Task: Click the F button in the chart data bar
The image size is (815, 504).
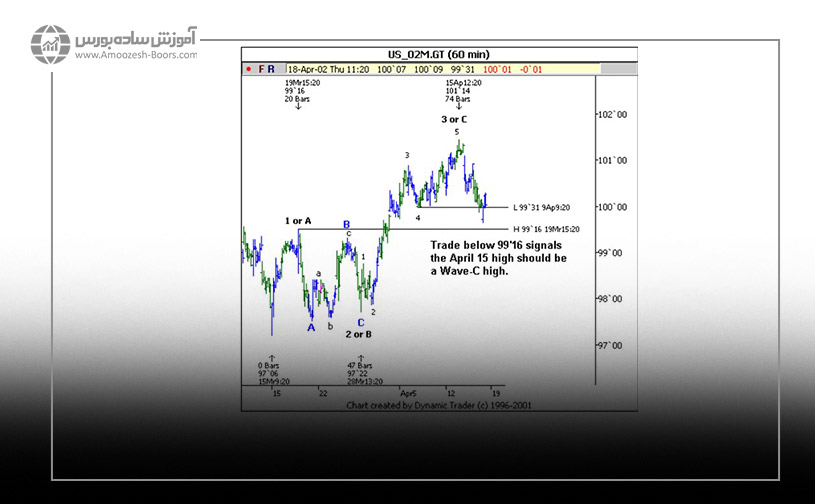Action: [x=262, y=69]
